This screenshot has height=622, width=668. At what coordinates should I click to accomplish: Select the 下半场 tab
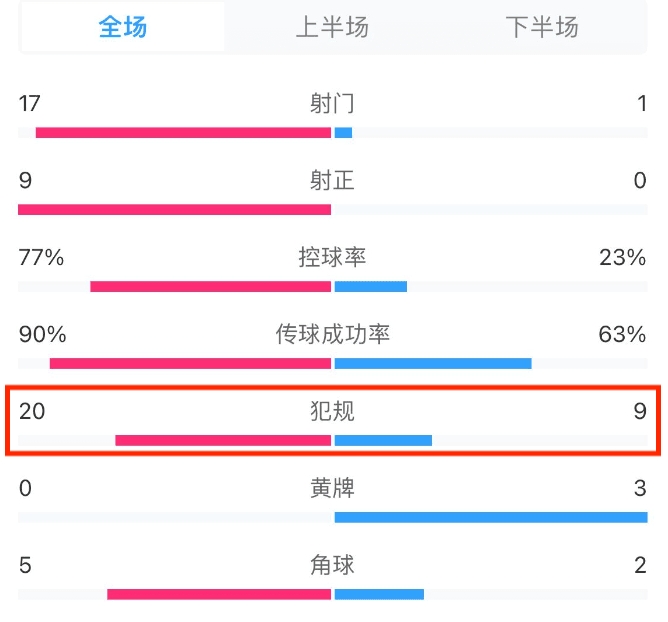[x=542, y=27]
